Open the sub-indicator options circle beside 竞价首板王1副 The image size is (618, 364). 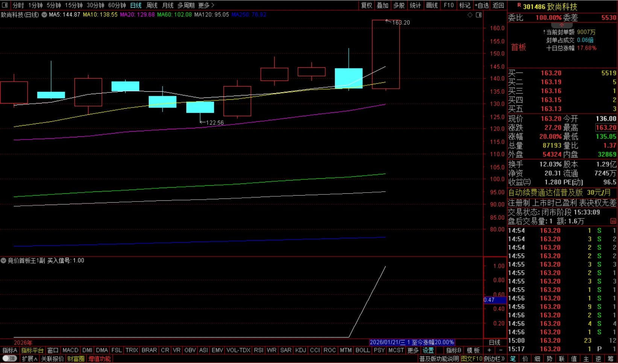tap(3, 260)
